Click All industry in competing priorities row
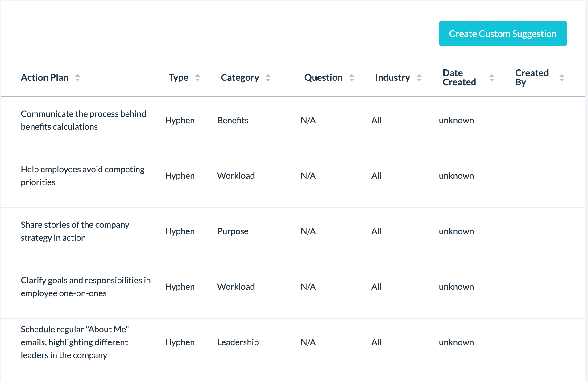This screenshot has height=381, width=588. (x=376, y=176)
